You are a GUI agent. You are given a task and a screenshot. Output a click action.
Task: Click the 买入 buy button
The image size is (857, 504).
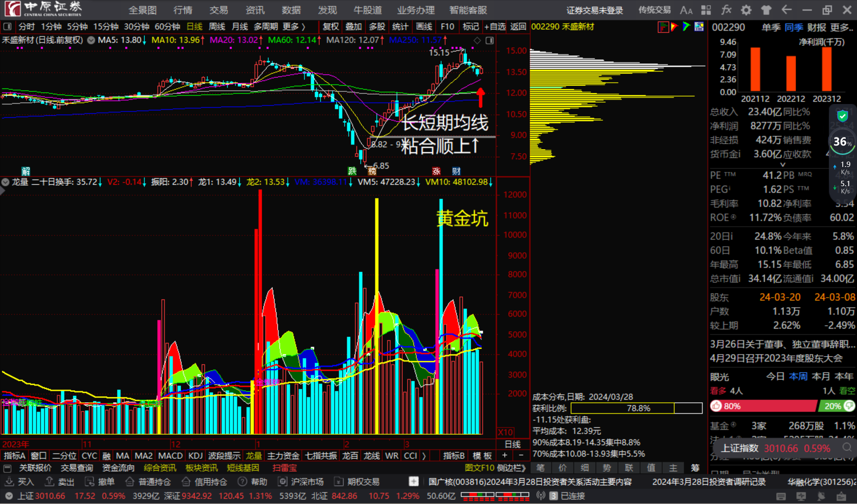coord(20,482)
